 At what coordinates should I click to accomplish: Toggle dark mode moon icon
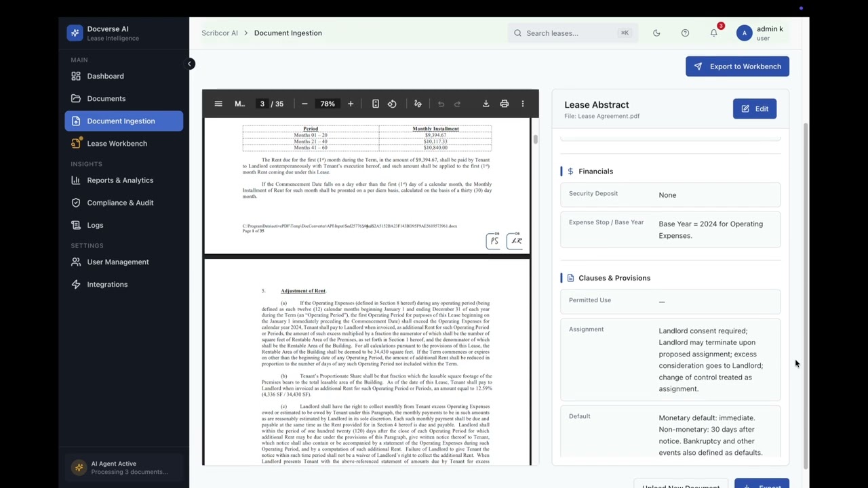pos(656,33)
